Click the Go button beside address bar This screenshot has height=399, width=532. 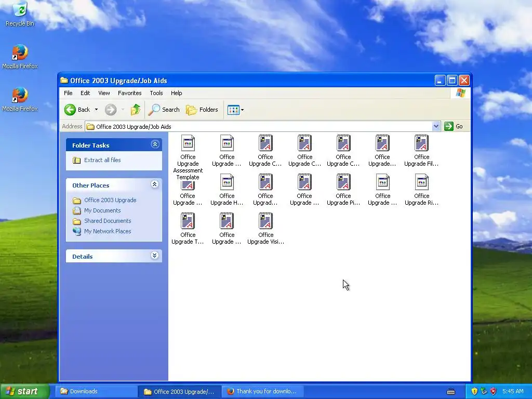coord(454,126)
